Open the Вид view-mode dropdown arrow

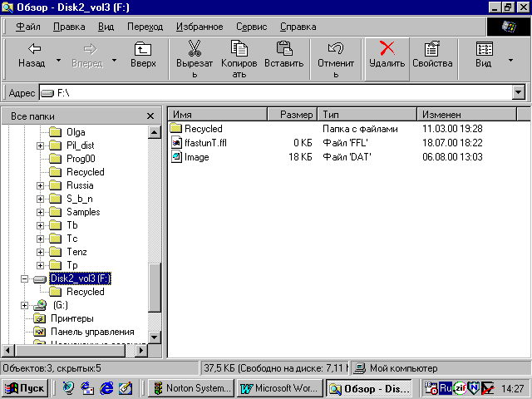coord(510,61)
